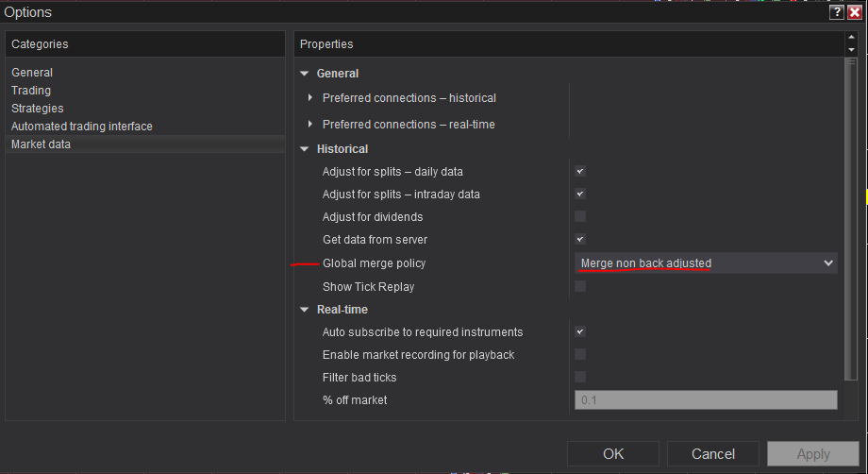
Task: Collapse the Real-time section
Action: click(x=304, y=310)
